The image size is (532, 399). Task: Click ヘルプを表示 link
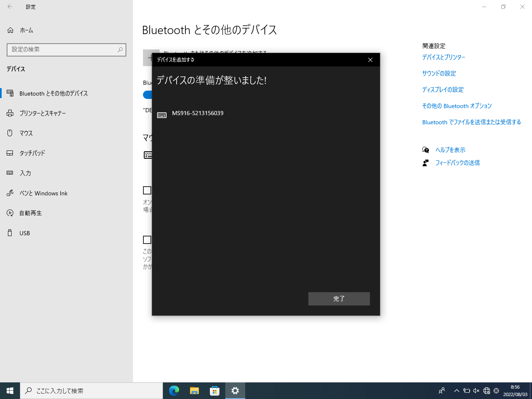coord(451,150)
